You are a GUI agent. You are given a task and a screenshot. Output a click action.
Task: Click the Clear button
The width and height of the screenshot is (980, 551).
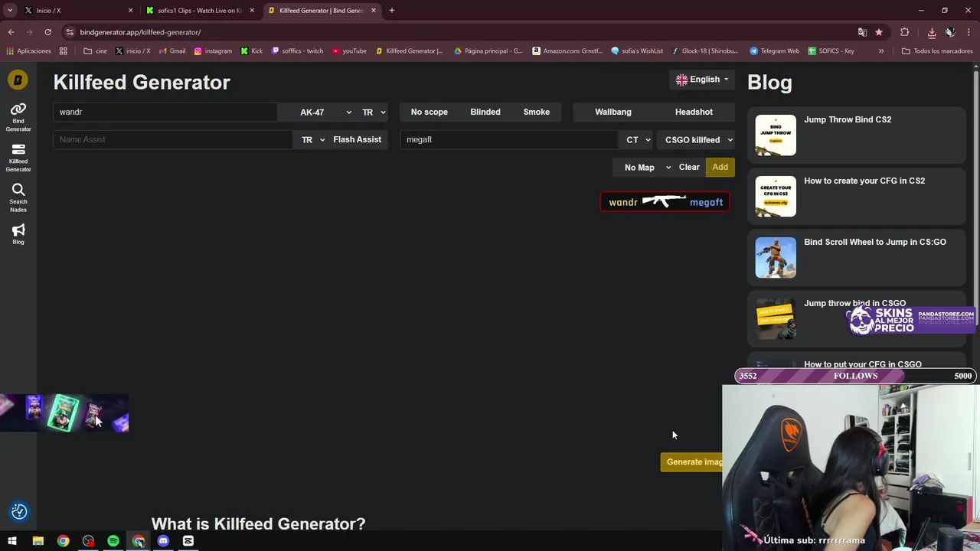pyautogui.click(x=689, y=168)
